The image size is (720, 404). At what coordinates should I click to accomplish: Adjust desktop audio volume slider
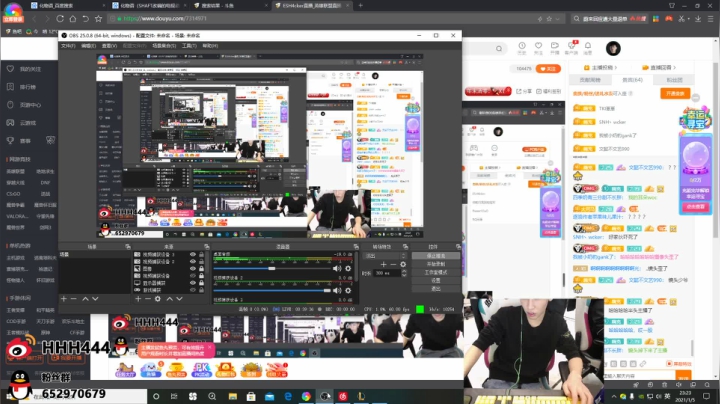tap(272, 269)
